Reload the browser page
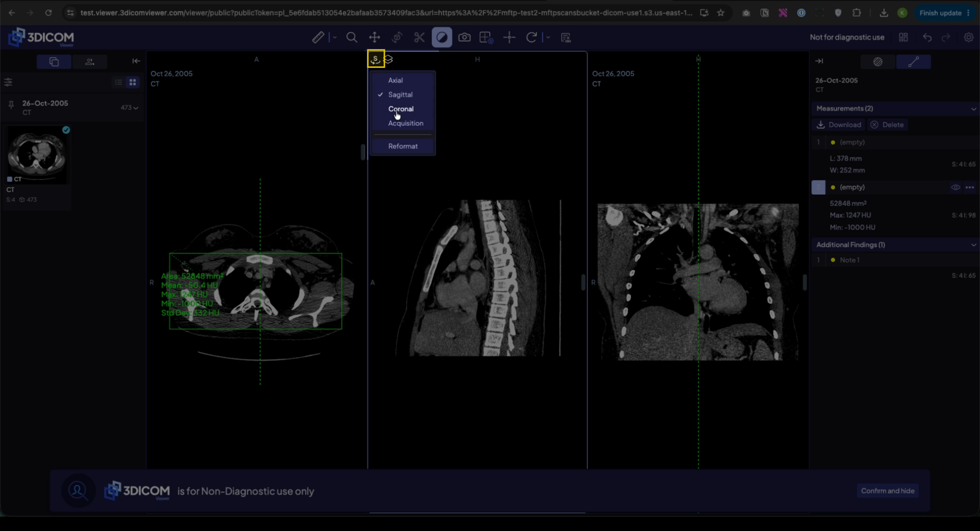The height and width of the screenshot is (531, 980). [48, 13]
